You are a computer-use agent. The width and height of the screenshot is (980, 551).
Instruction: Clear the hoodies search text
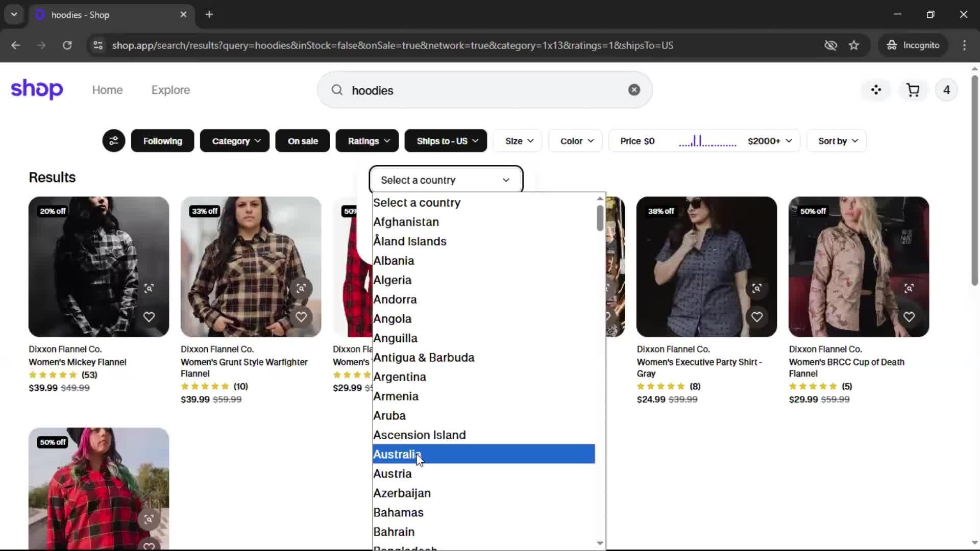point(634,90)
